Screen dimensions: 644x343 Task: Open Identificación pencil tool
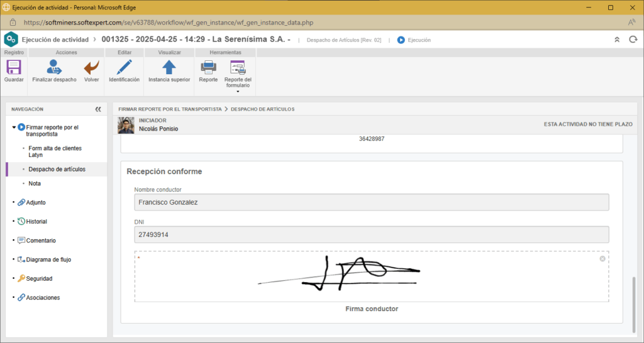coord(124,68)
